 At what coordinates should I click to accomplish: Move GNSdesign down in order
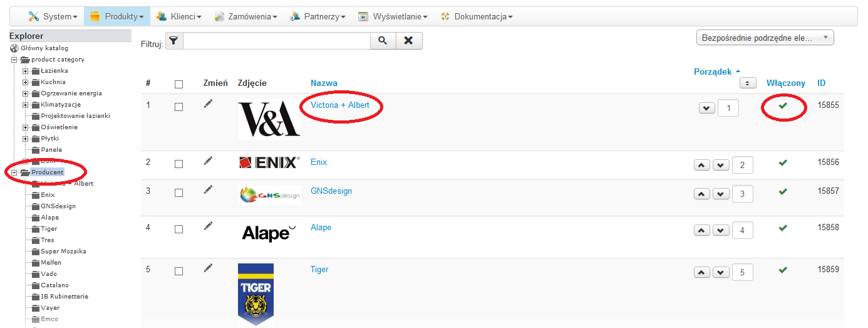(x=721, y=194)
